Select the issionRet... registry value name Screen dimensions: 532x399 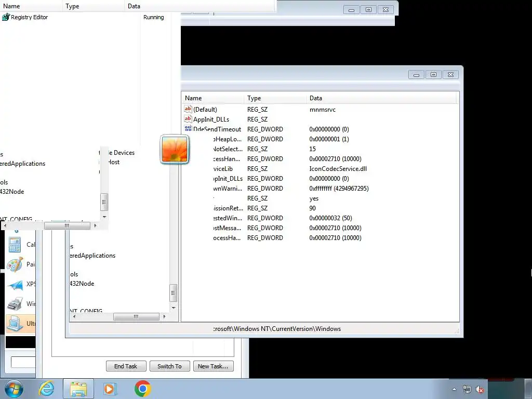(x=229, y=208)
